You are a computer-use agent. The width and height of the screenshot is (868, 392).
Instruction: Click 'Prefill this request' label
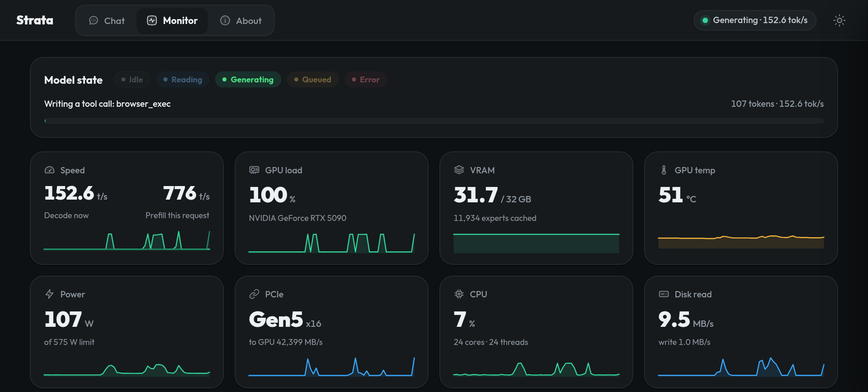click(x=177, y=215)
